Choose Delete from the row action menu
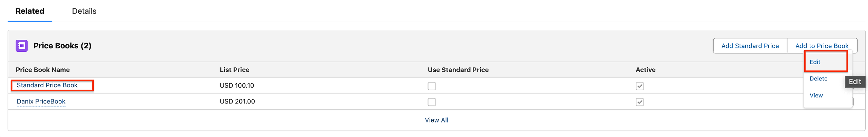 pos(818,78)
